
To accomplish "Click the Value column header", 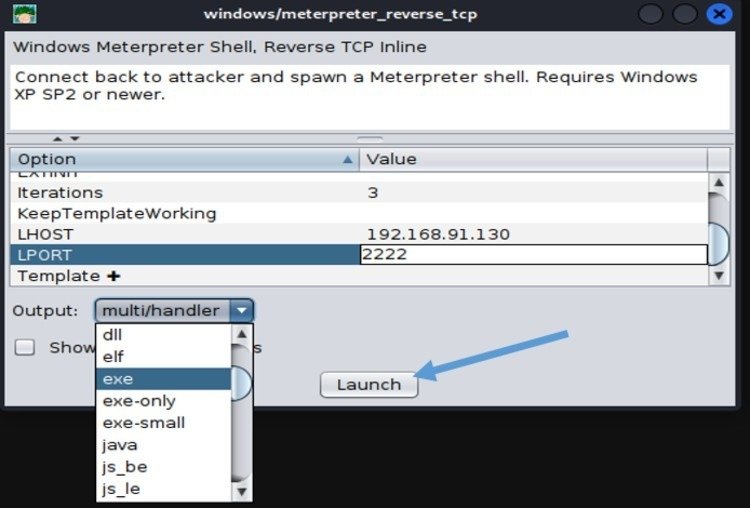I will pyautogui.click(x=533, y=159).
